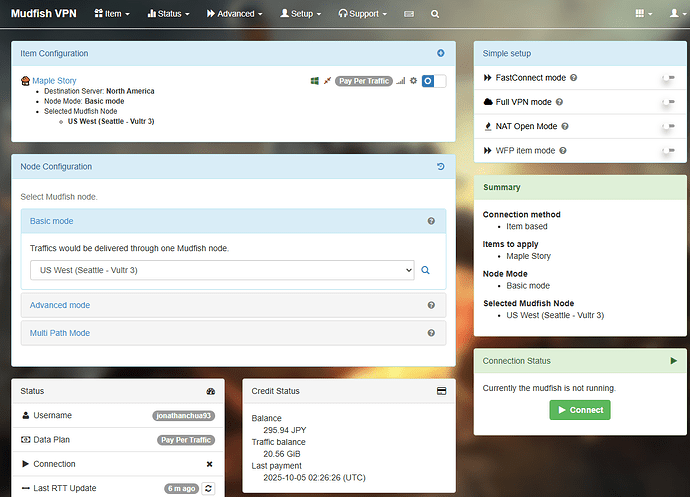Open the Mudfish node selection dropdown

tap(221, 270)
